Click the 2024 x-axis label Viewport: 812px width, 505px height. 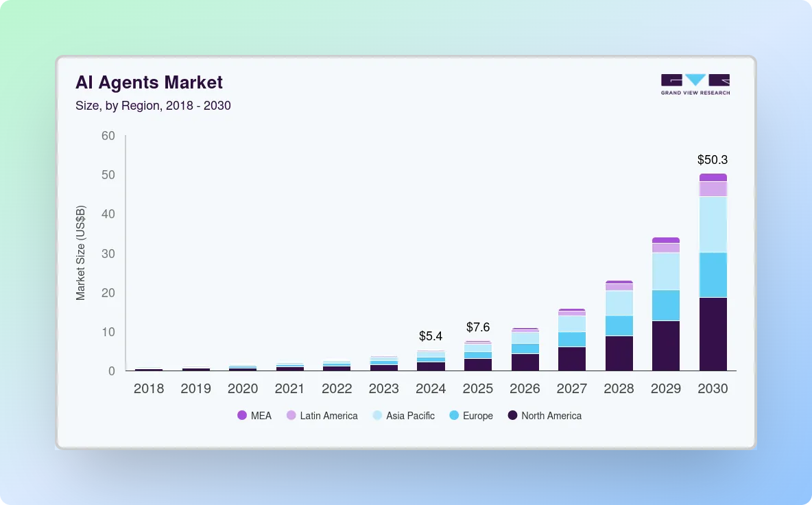(x=431, y=388)
